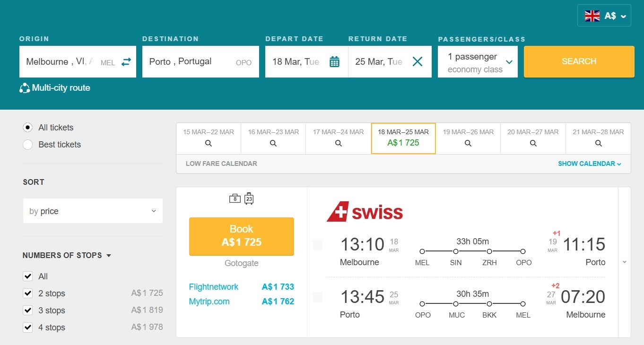Click the return date 25 Mar field
644x345 pixels.
tap(390, 62)
